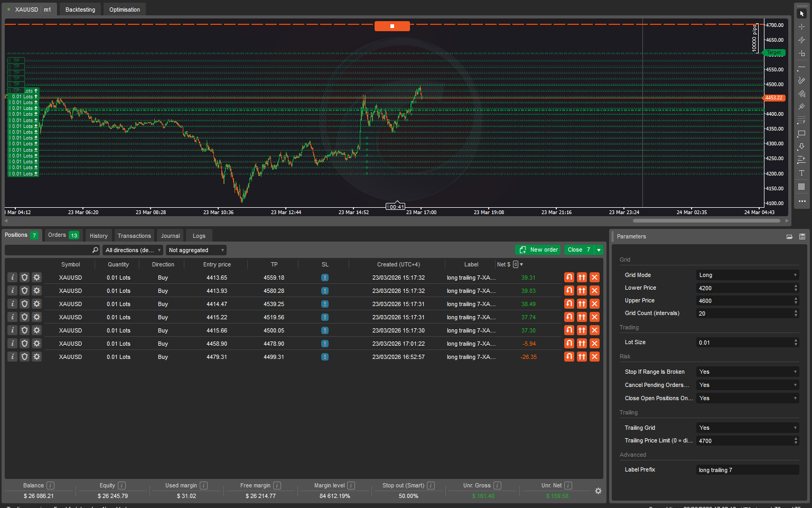Screen dimensions: 812x508
Task: Create a New order
Action: tap(537, 250)
